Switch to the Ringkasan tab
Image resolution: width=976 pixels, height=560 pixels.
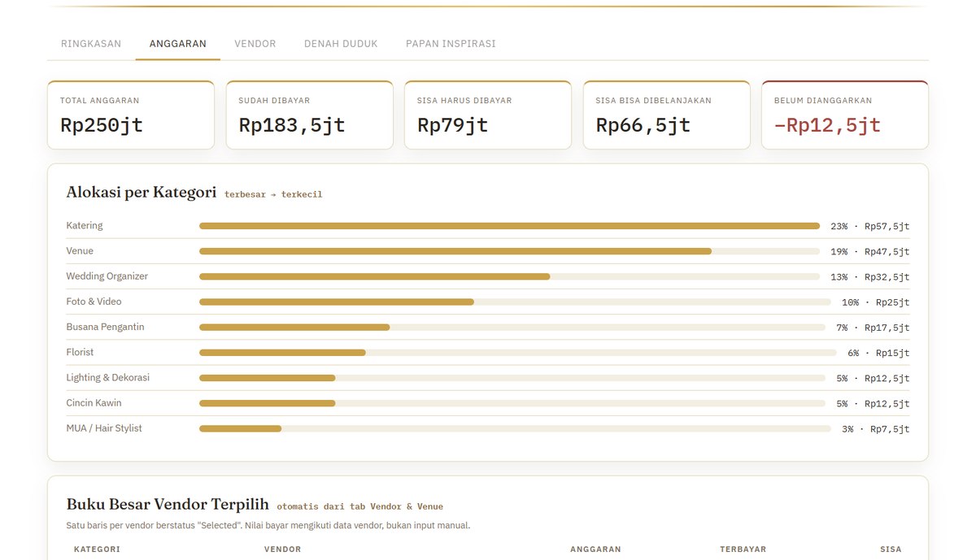[x=91, y=44]
